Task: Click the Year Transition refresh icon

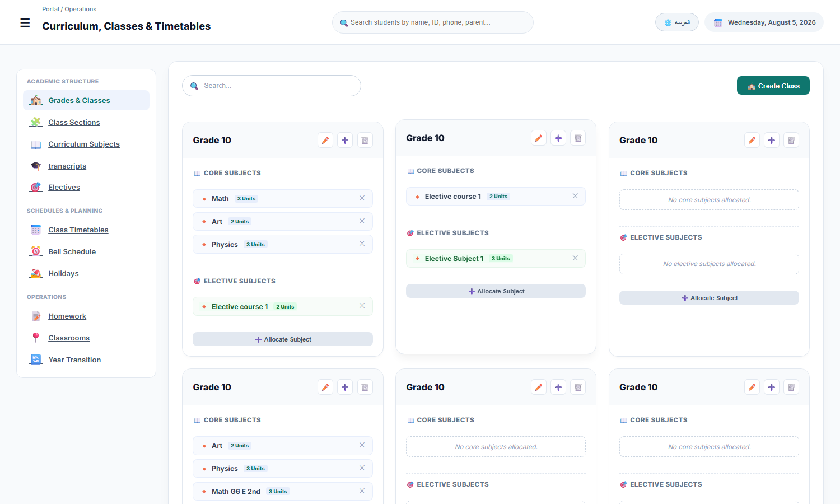Action: tap(36, 360)
